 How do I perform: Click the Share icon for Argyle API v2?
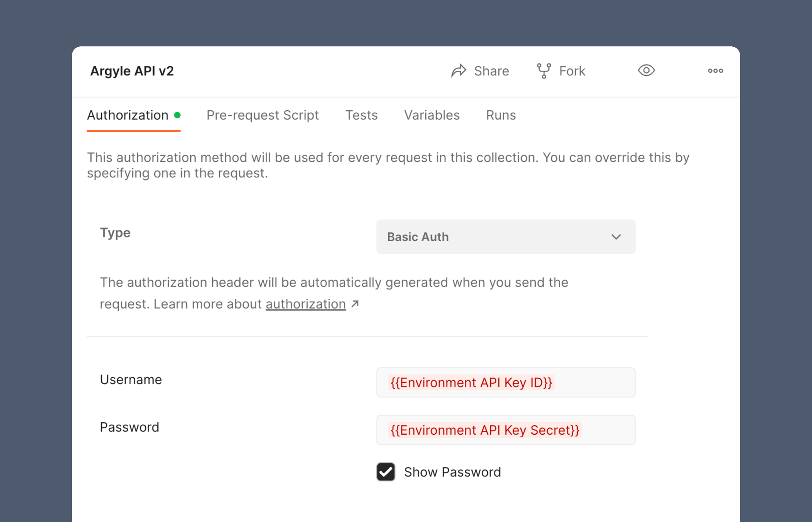point(459,71)
